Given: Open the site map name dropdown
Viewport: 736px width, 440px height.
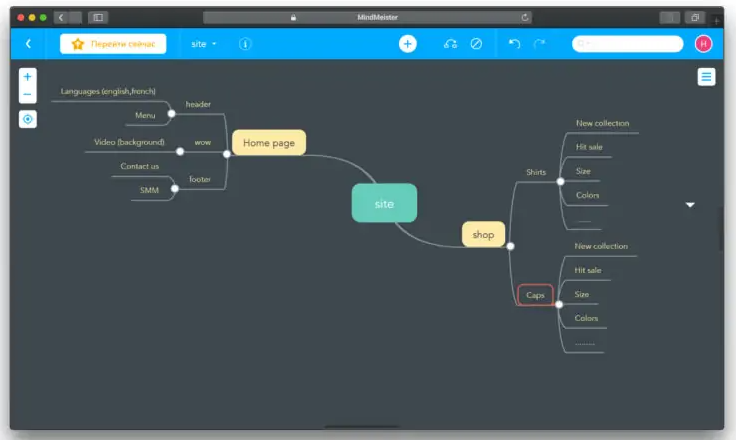Looking at the screenshot, I should click(x=204, y=44).
